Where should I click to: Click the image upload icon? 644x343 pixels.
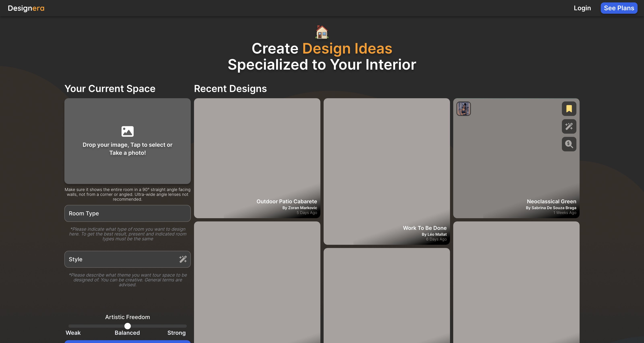tap(128, 131)
